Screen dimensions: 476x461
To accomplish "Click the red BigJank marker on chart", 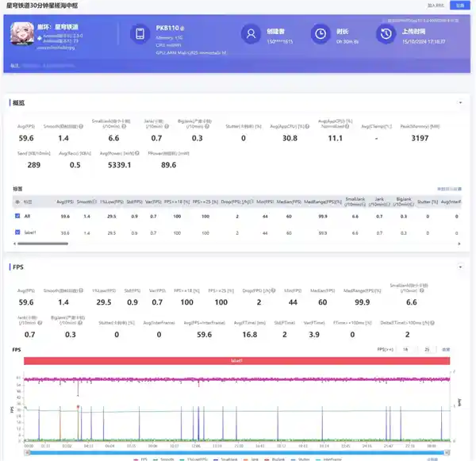I will click(x=78, y=406).
